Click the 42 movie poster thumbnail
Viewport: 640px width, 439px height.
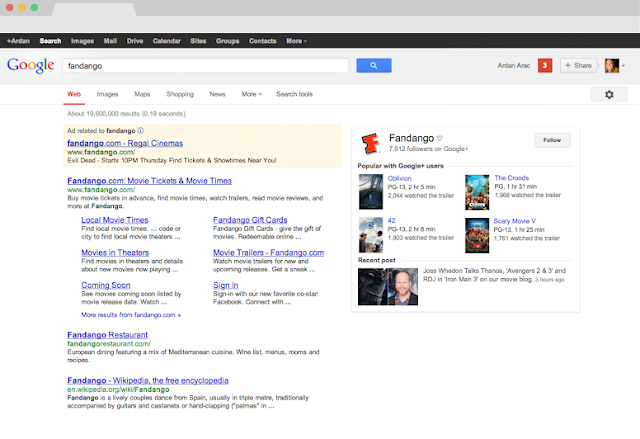pos(371,235)
